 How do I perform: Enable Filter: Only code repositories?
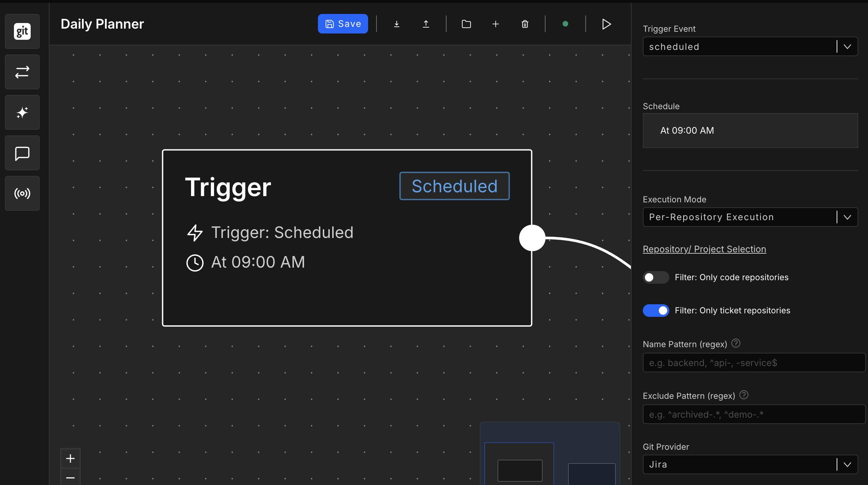pyautogui.click(x=655, y=277)
